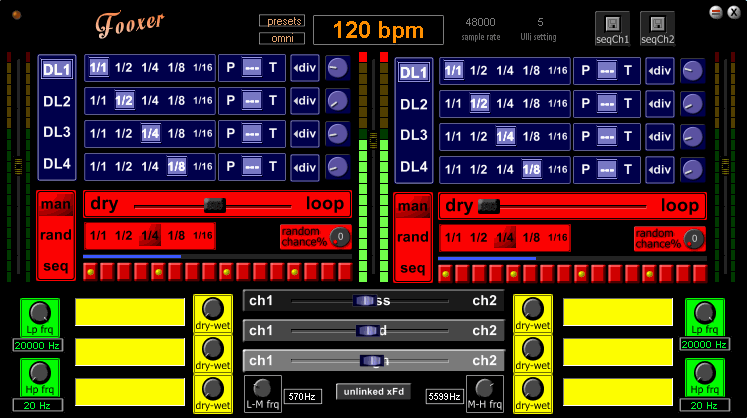This screenshot has height=418, width=747.
Task: Select 1/1 in right DL4 row
Action: coord(453,170)
